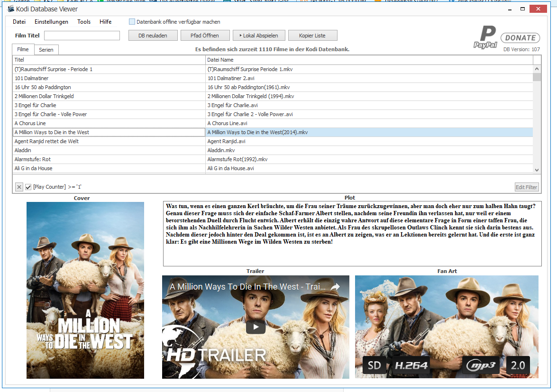Select the row 'Alarmstufe: Rot'
Viewport: 557px width, 392px height.
[x=273, y=159]
